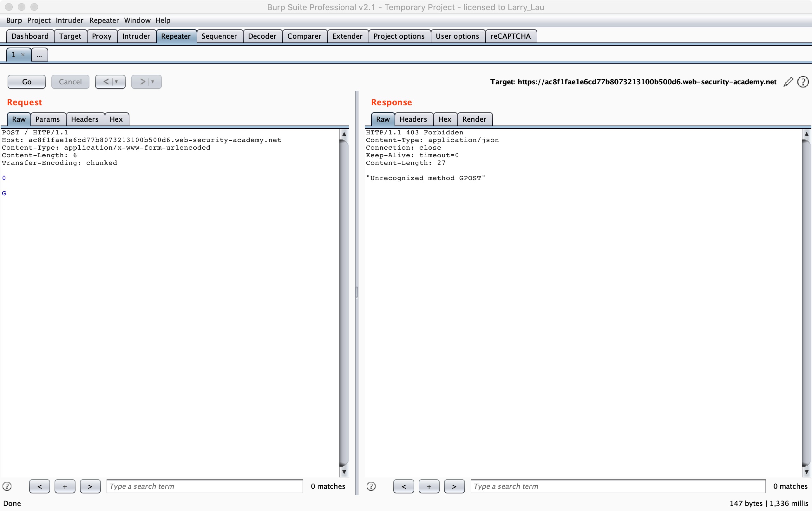The height and width of the screenshot is (511, 812).
Task: Click request pane scroll up arrow
Action: click(344, 134)
